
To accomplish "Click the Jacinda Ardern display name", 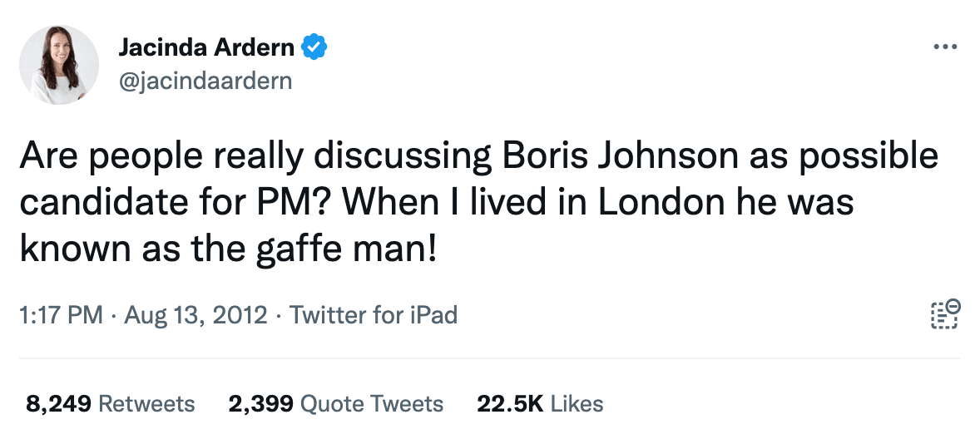I will pos(206,47).
